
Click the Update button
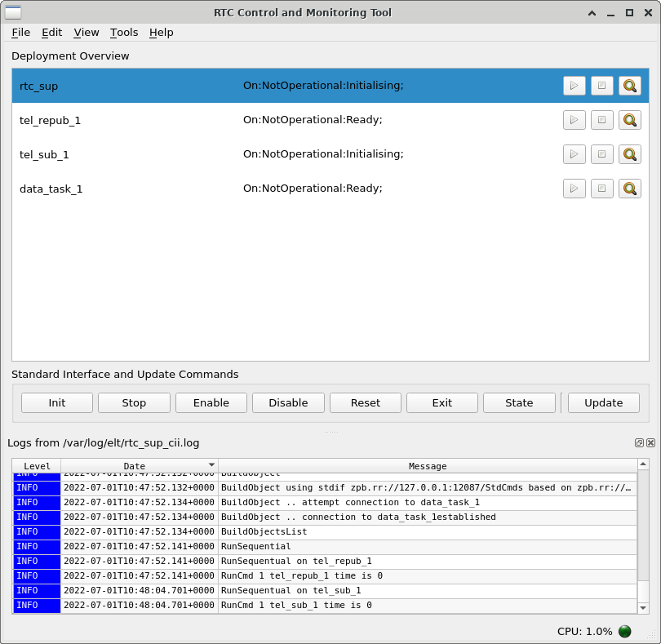[603, 402]
